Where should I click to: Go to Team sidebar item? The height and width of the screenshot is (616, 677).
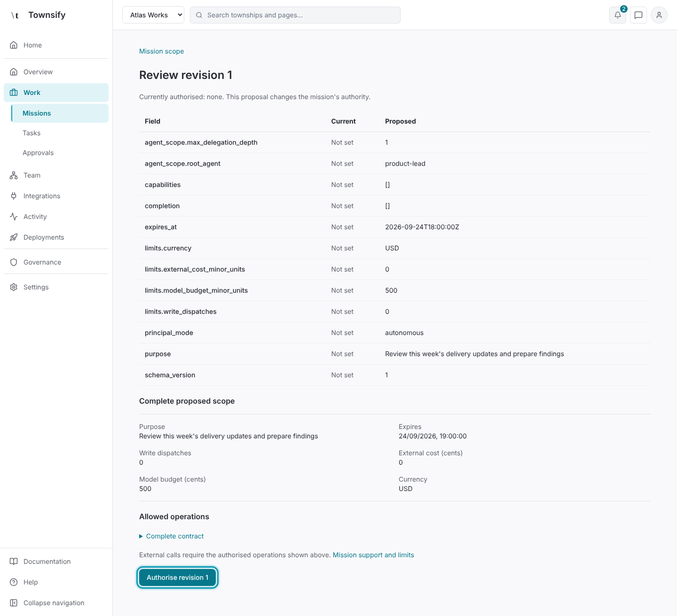pyautogui.click(x=56, y=175)
